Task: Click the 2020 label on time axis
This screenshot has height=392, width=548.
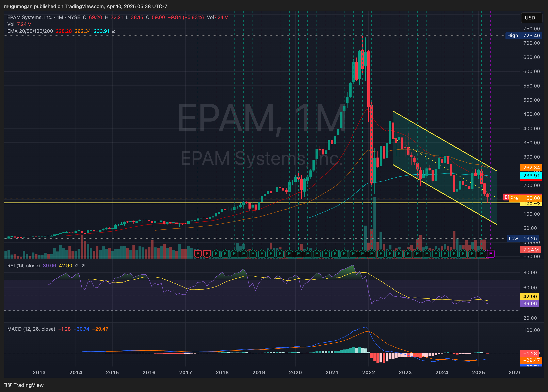Action: tap(295, 372)
